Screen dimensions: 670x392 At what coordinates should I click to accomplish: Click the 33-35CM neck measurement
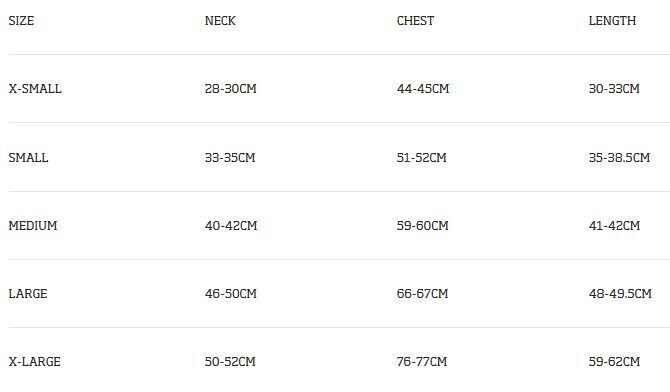click(230, 157)
